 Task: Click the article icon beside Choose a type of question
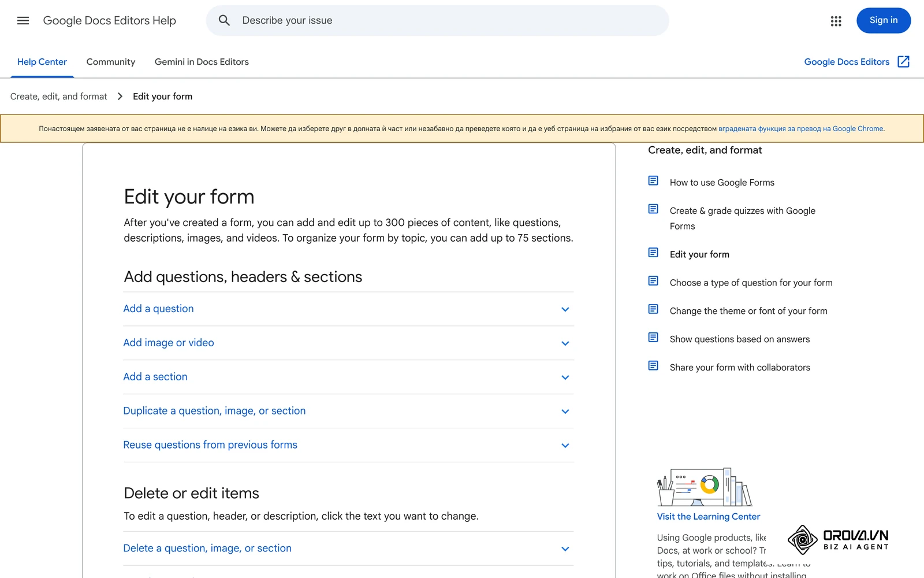(653, 281)
